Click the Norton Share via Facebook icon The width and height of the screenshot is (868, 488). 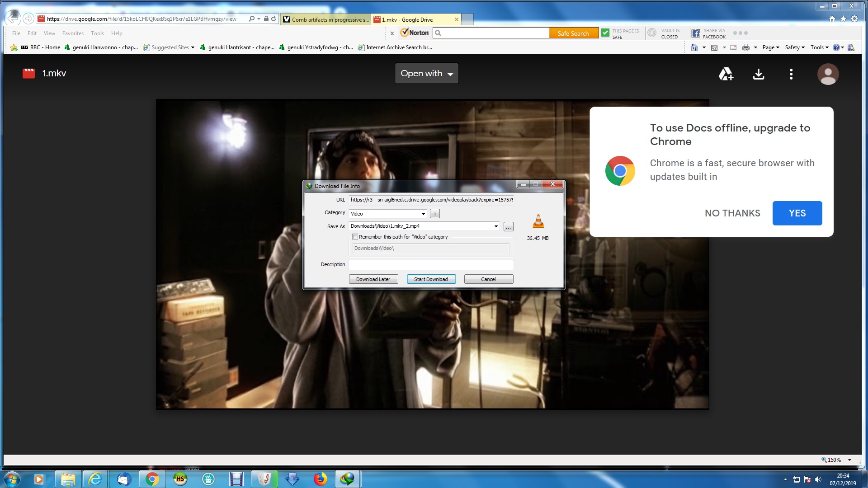[x=696, y=33]
